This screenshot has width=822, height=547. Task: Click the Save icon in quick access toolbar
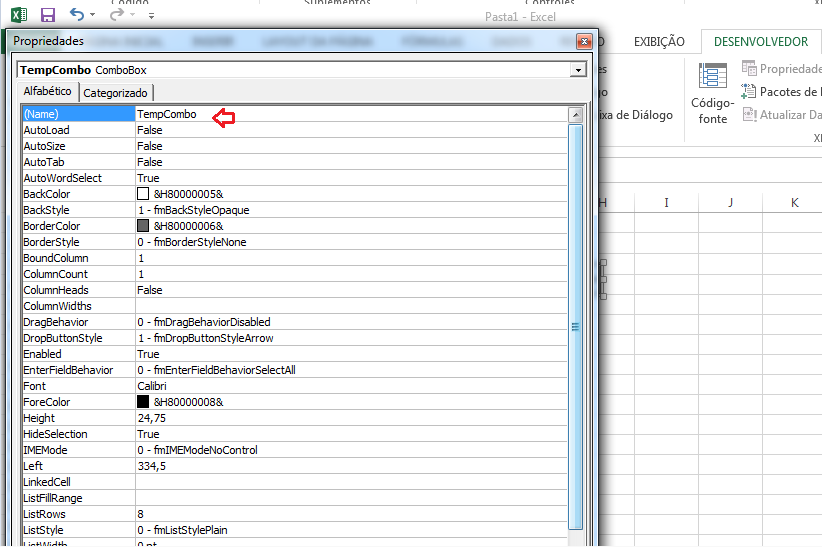tap(48, 15)
